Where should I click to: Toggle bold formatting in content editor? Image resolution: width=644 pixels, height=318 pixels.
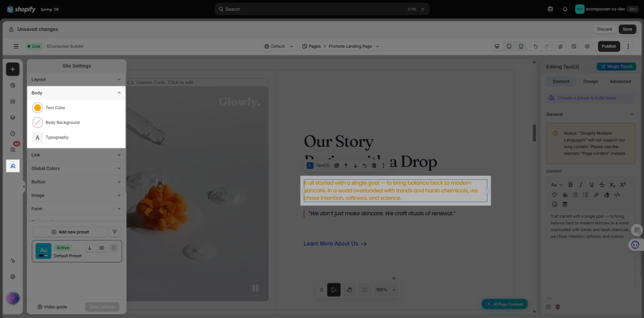tap(570, 185)
